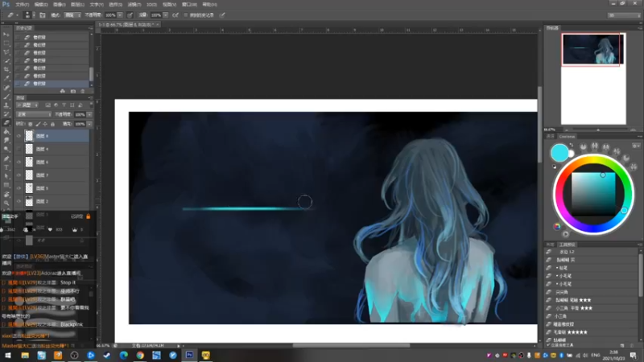Select the Crop tool

point(6,70)
